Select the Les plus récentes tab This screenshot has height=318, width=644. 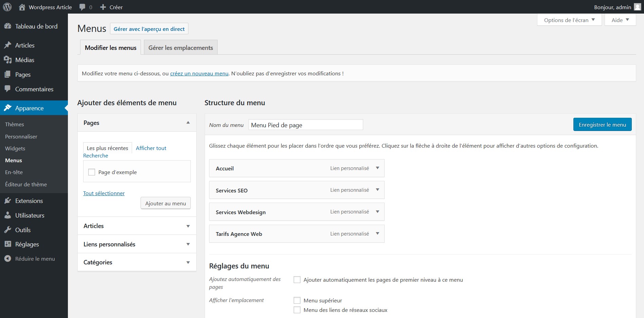tap(108, 148)
